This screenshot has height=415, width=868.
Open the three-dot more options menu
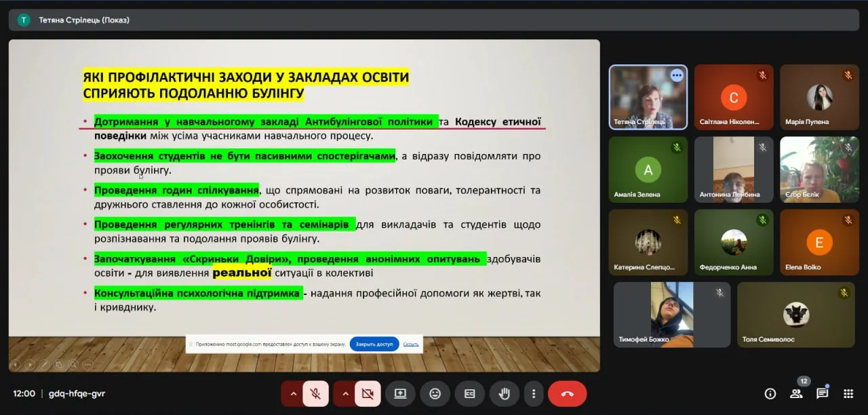pos(534,393)
